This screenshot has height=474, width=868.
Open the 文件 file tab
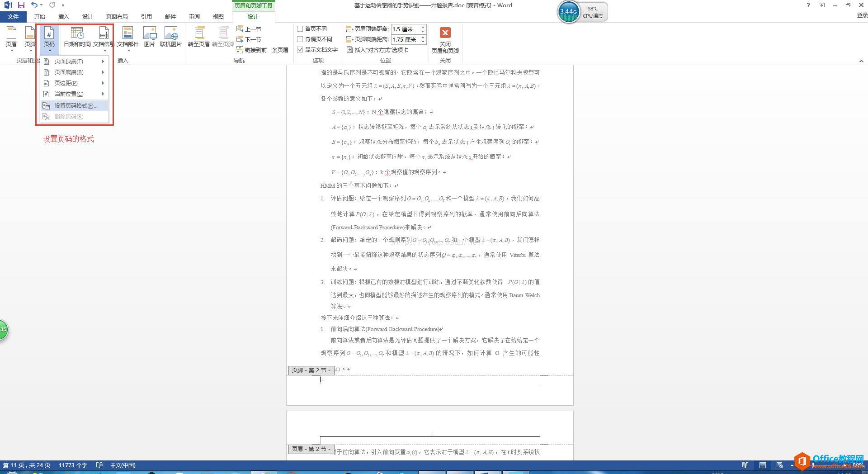tap(13, 17)
